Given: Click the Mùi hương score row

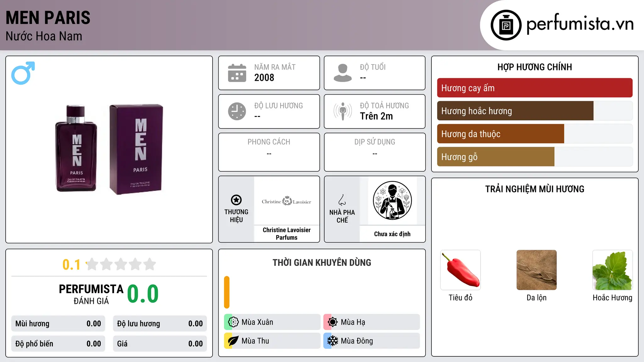Looking at the screenshot, I should click(58, 324).
